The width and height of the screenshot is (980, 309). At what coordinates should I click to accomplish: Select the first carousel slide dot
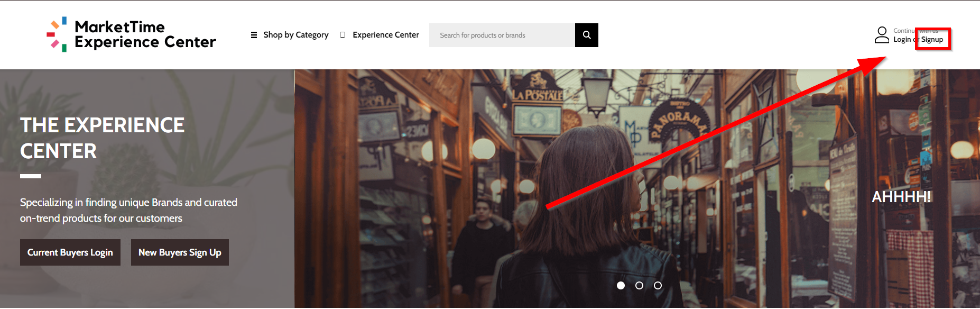[x=621, y=286]
